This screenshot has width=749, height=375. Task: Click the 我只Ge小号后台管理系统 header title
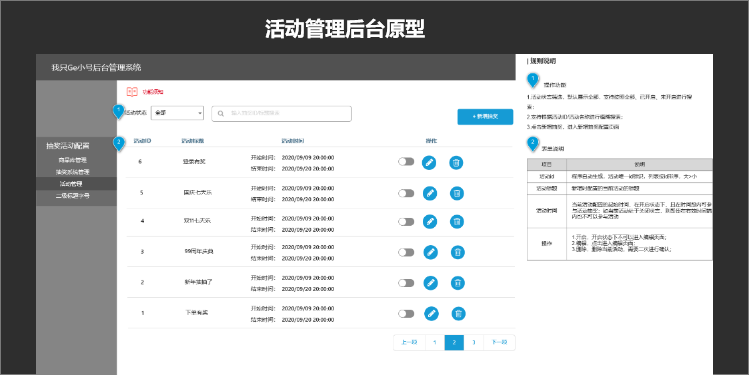(96, 67)
